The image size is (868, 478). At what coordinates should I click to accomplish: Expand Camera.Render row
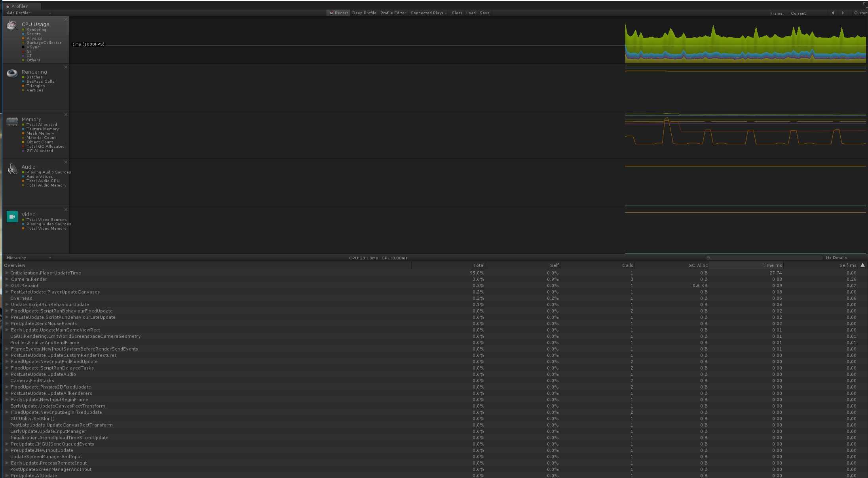[7, 279]
